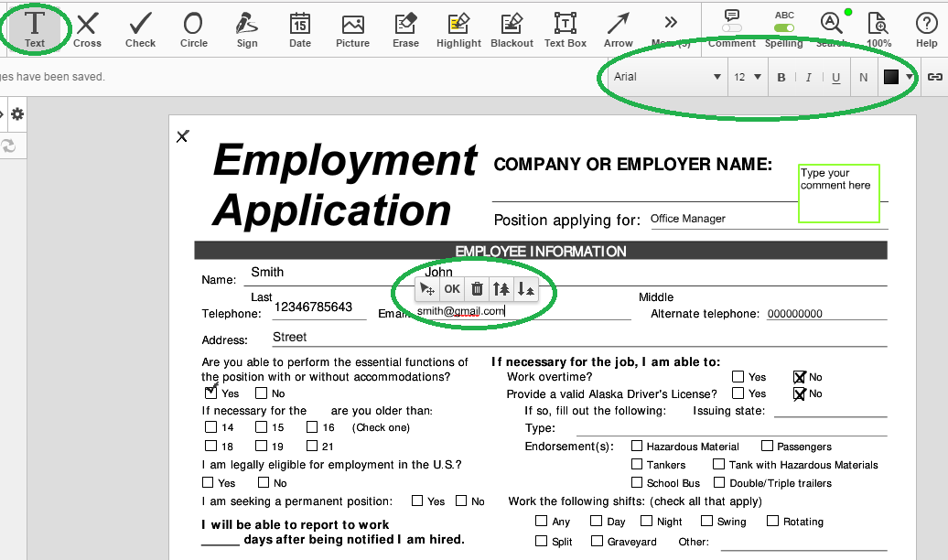
Task: Check the 16 age box
Action: pos(312,427)
